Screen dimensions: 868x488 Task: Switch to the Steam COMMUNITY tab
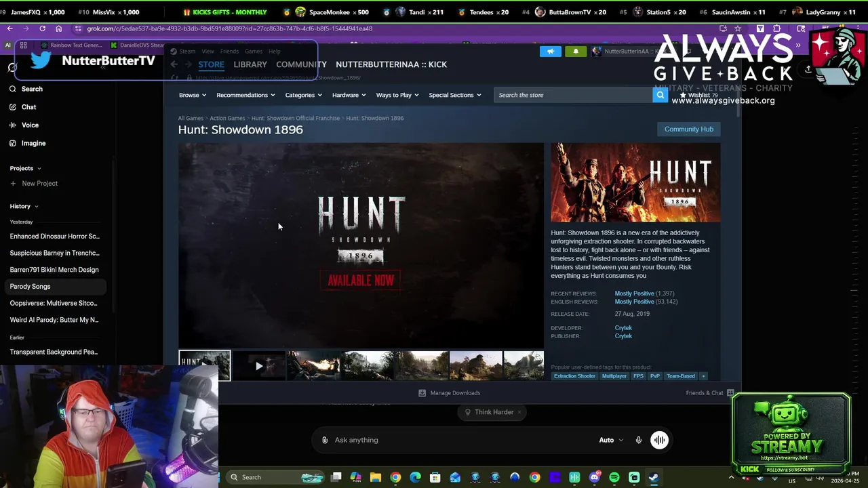pos(301,64)
